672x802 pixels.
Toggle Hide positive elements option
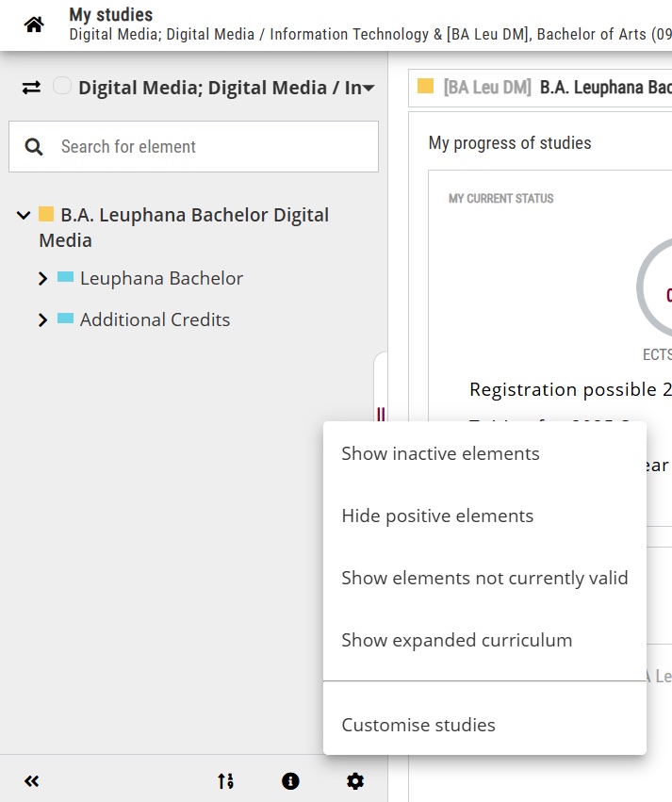(x=437, y=516)
